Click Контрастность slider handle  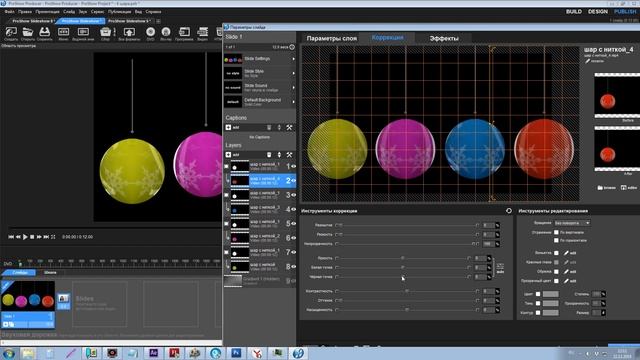pos(407,291)
